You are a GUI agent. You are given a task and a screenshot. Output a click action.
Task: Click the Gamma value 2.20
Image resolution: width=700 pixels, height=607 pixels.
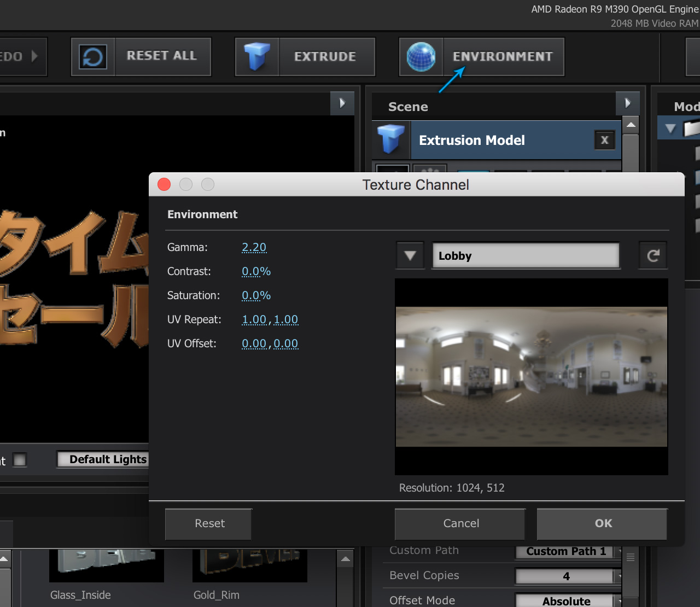click(x=254, y=247)
